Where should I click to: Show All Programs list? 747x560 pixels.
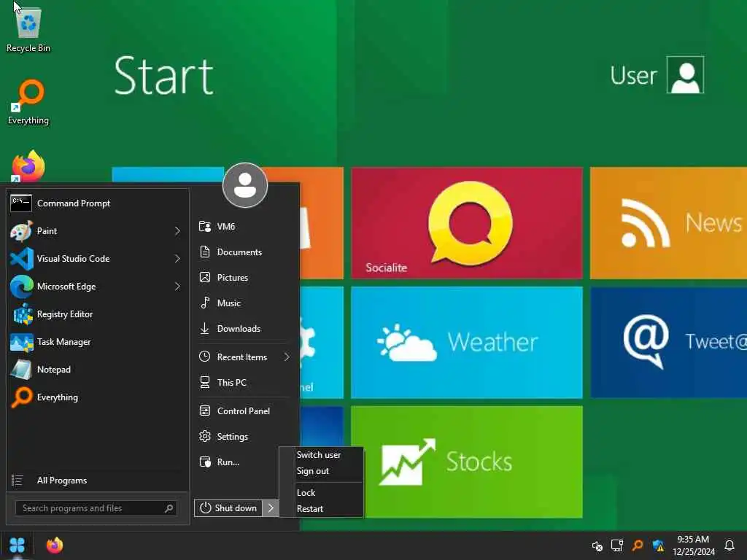tap(98, 481)
